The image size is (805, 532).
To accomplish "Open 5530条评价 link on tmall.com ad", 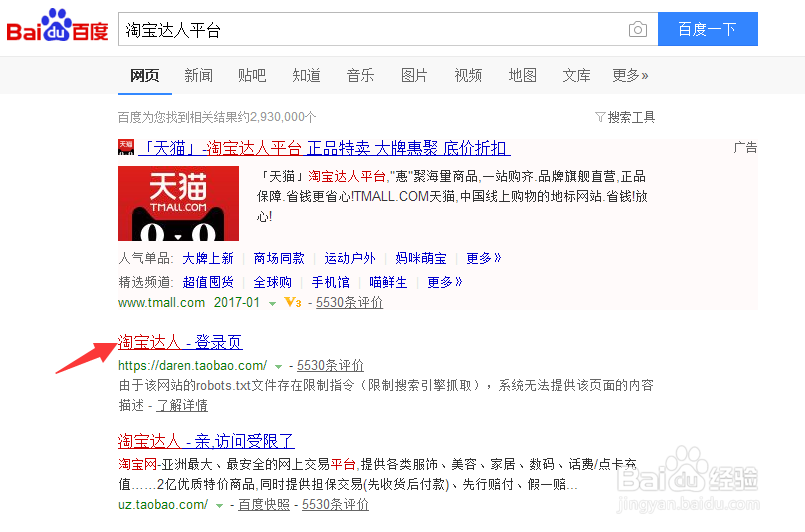I will click(350, 303).
